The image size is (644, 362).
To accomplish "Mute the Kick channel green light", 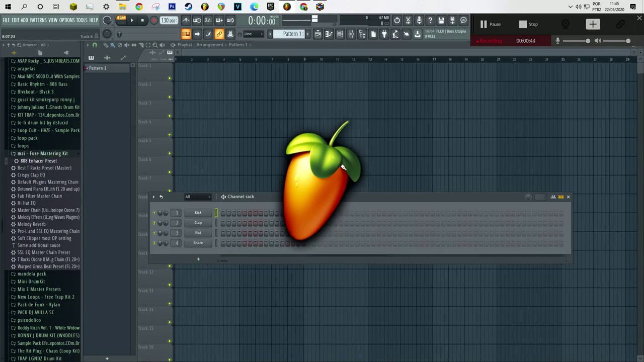I will pyautogui.click(x=154, y=213).
